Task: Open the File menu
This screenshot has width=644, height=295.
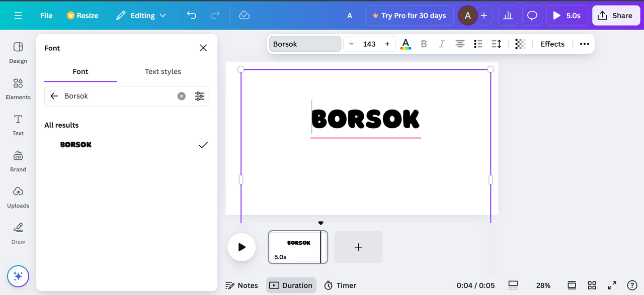Action: 46,16
